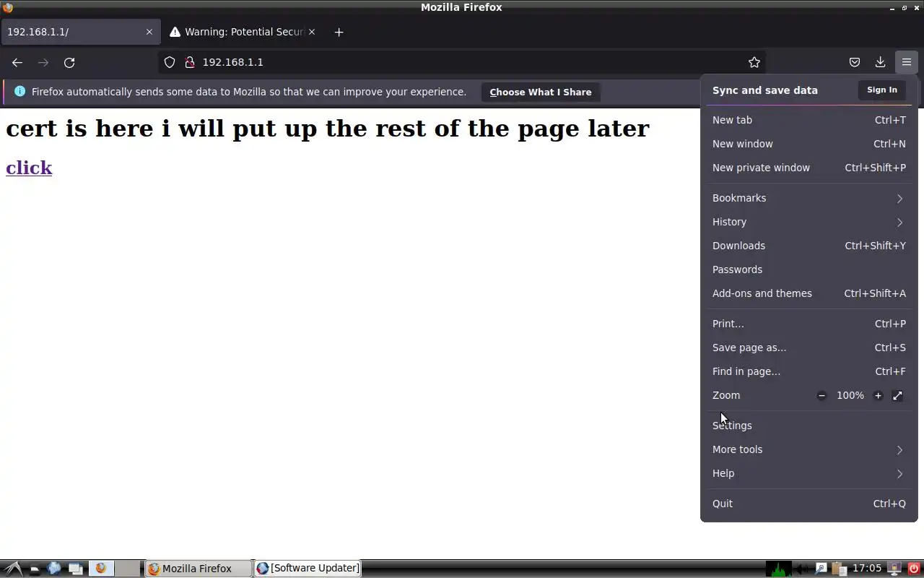Switch to the Warning: Potential Security tab

pyautogui.click(x=243, y=32)
